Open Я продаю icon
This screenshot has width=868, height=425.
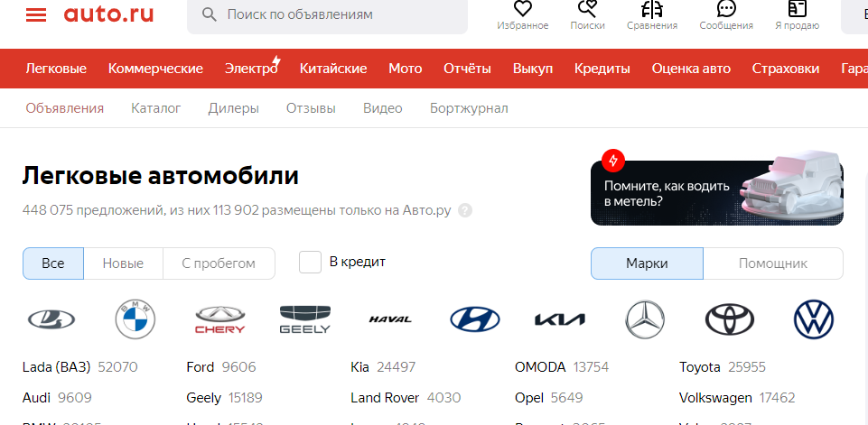(798, 8)
